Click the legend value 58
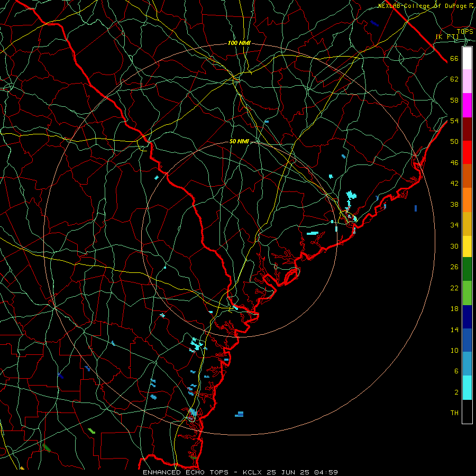The height and width of the screenshot is (476, 476). pyautogui.click(x=454, y=100)
